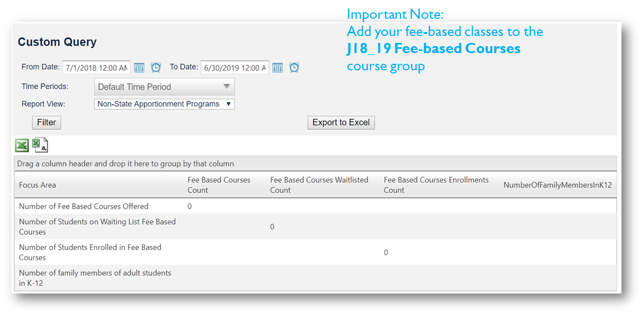The image size is (644, 316).
Task: Click the NumberOfFamilyMembersInK12 column header
Action: click(x=557, y=185)
